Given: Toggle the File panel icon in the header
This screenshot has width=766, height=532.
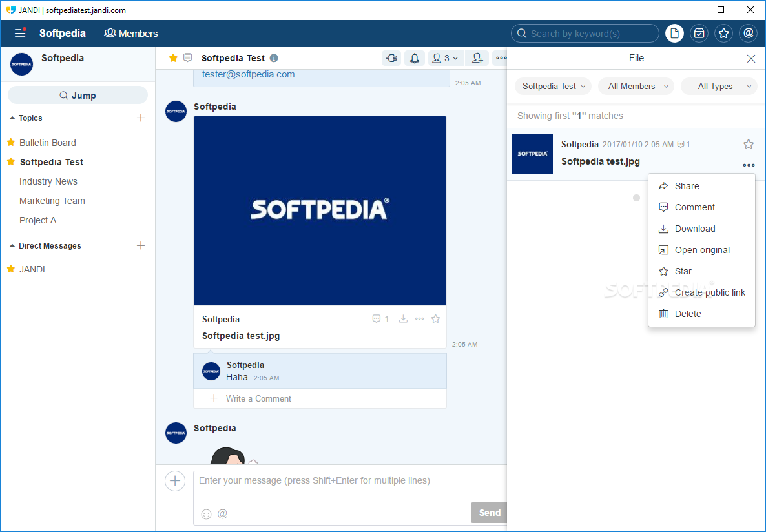Looking at the screenshot, I should [674, 33].
